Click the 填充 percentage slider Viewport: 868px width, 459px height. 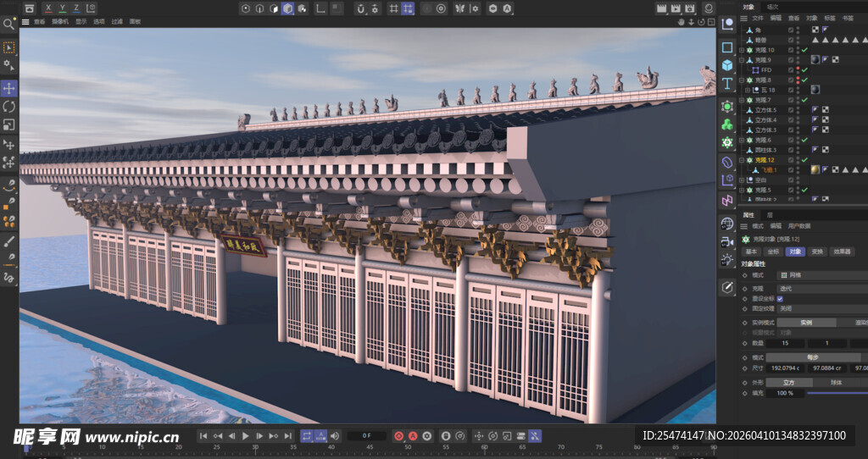point(835,393)
